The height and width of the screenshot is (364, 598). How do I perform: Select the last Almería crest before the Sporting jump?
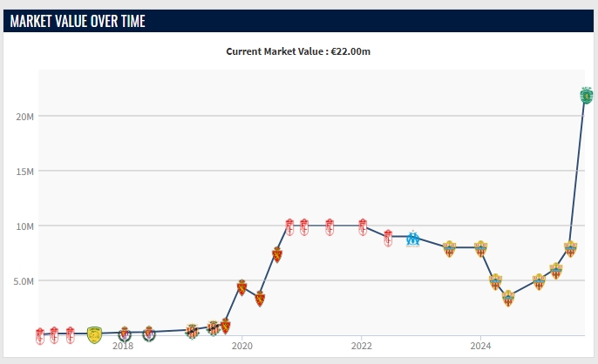pos(571,249)
